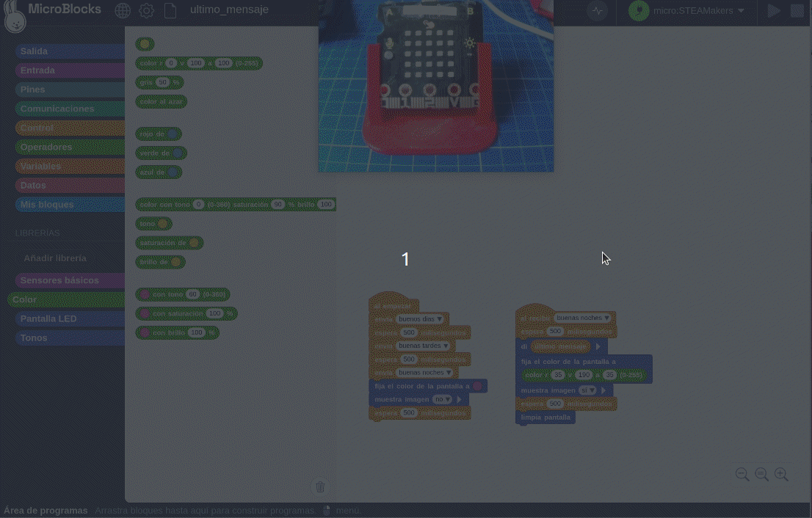Click the MicroBlocks bunny logo
The image size is (812, 518).
click(x=15, y=17)
